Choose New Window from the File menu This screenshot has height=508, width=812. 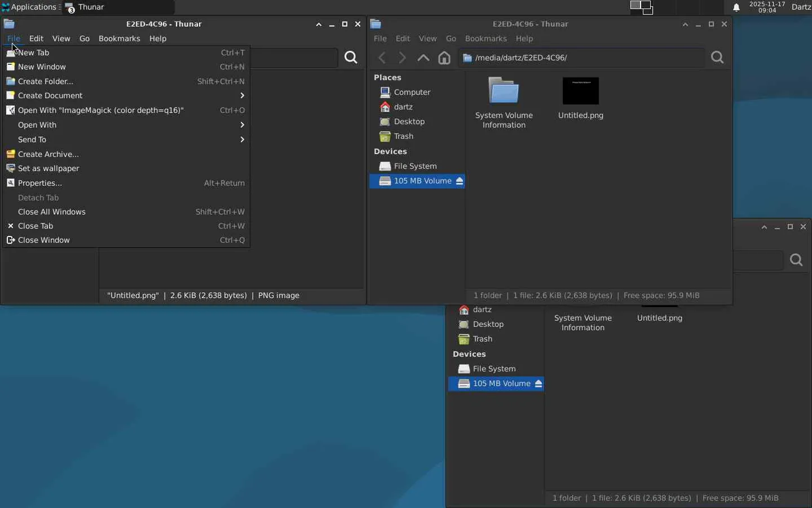click(x=126, y=67)
